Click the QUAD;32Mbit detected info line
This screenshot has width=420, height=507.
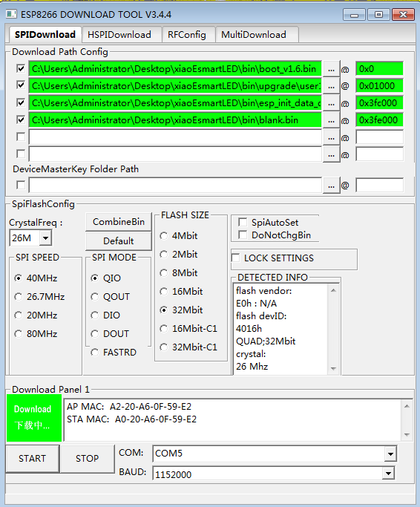[266, 341]
